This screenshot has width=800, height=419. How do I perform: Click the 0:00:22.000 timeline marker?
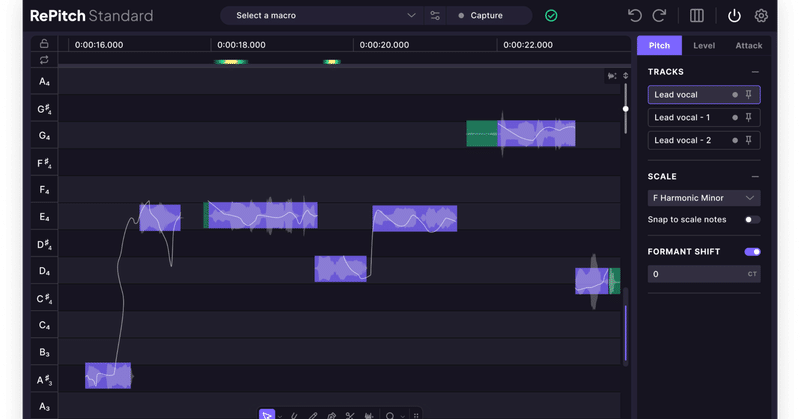coord(528,45)
